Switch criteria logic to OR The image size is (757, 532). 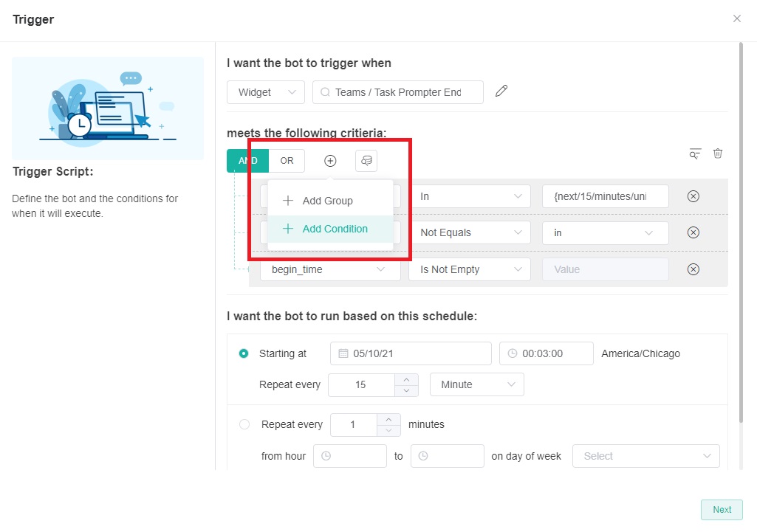287,161
